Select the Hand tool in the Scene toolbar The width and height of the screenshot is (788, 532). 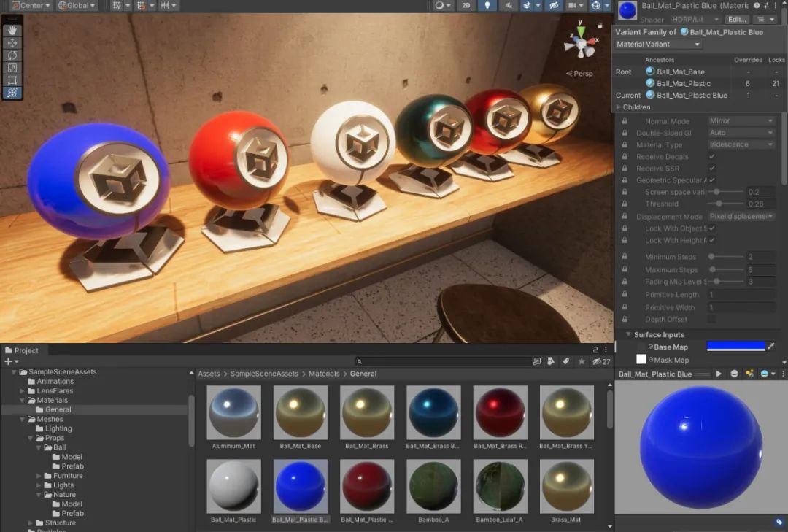coord(11,31)
